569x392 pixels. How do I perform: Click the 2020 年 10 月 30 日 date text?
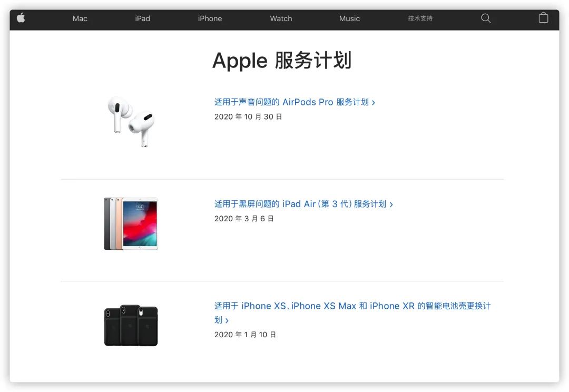tap(248, 117)
